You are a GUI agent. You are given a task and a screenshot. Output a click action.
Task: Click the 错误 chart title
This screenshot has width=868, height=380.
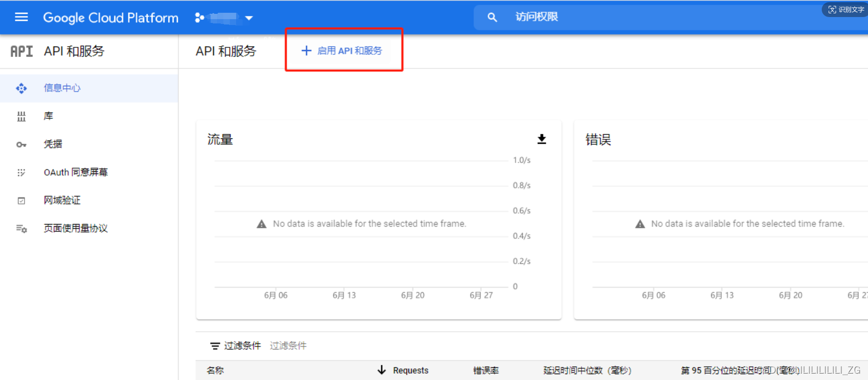(598, 139)
